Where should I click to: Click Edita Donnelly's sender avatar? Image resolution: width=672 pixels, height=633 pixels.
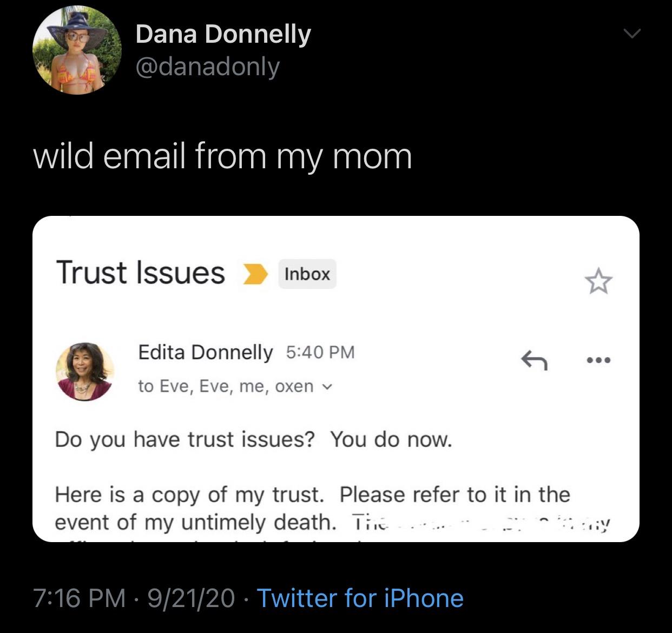pyautogui.click(x=85, y=371)
